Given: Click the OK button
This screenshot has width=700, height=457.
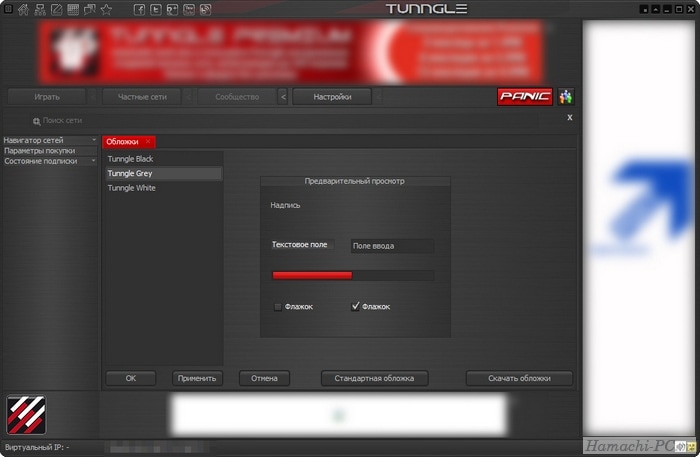Looking at the screenshot, I should (131, 378).
